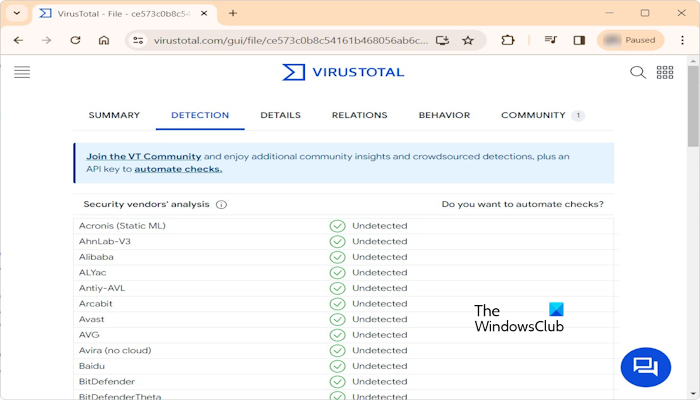Click the info icon beside Security vendors' analysis
700x400 pixels.
pyautogui.click(x=221, y=204)
